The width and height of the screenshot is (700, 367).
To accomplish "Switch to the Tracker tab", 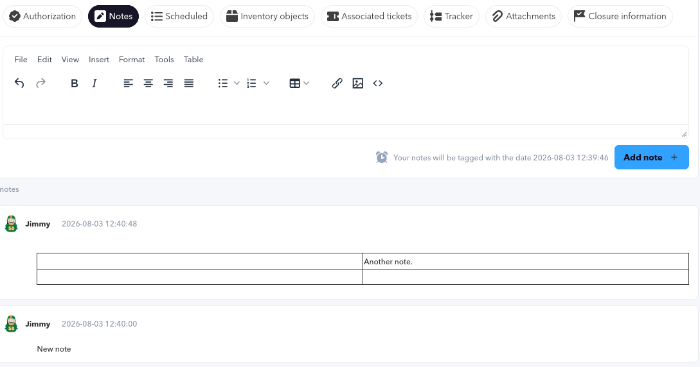I will click(x=451, y=16).
